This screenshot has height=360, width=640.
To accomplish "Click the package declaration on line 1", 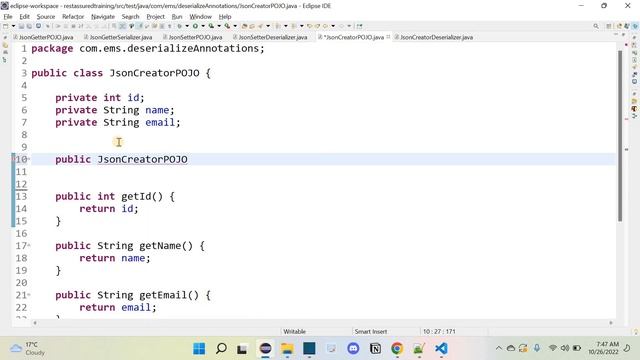I will pos(148,49).
